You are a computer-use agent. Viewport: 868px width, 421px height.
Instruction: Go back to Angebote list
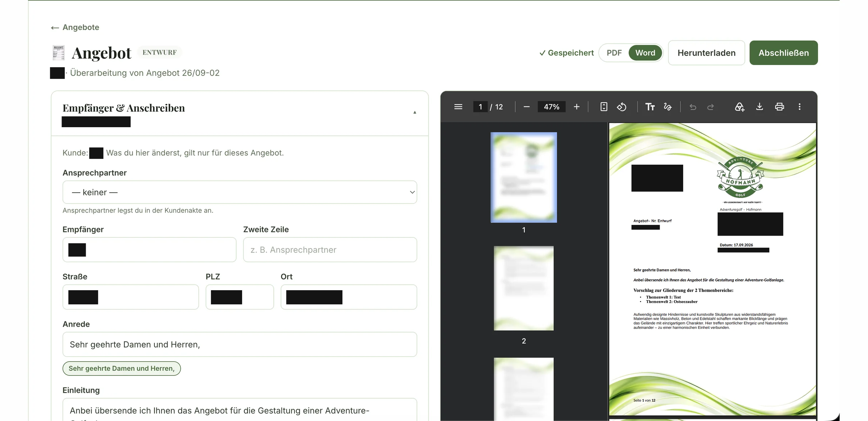pyautogui.click(x=75, y=27)
